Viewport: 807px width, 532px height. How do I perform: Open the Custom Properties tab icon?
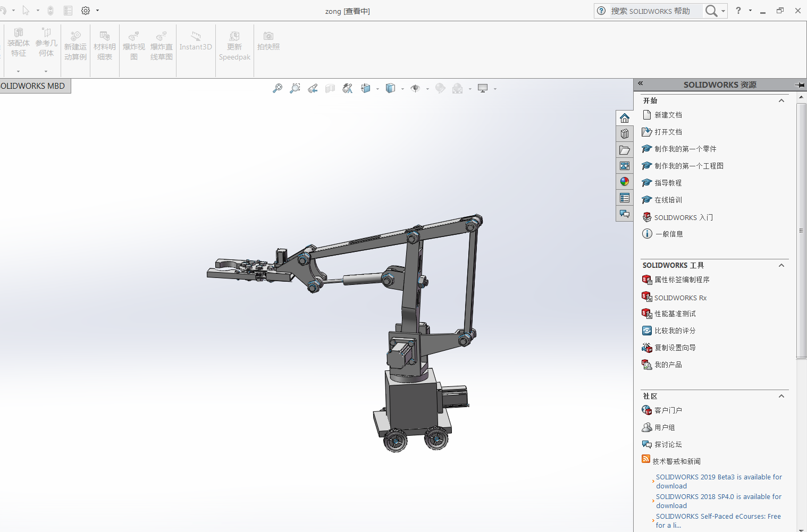coord(625,198)
